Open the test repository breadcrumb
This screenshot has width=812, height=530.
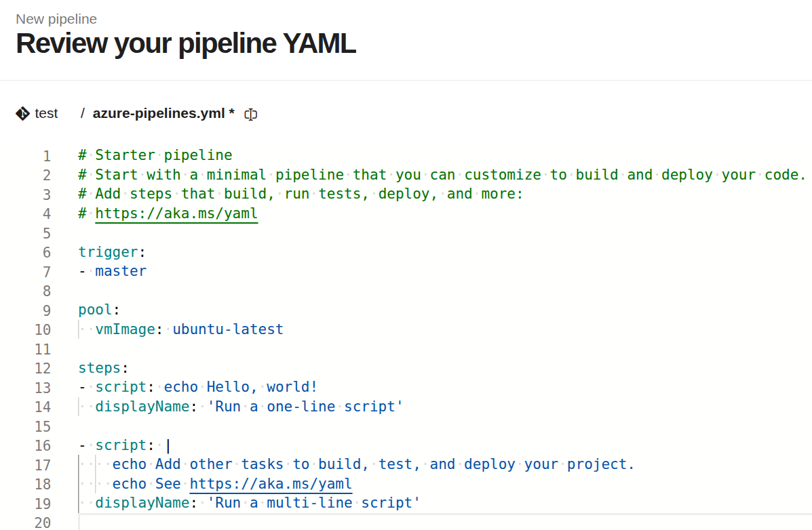46,113
